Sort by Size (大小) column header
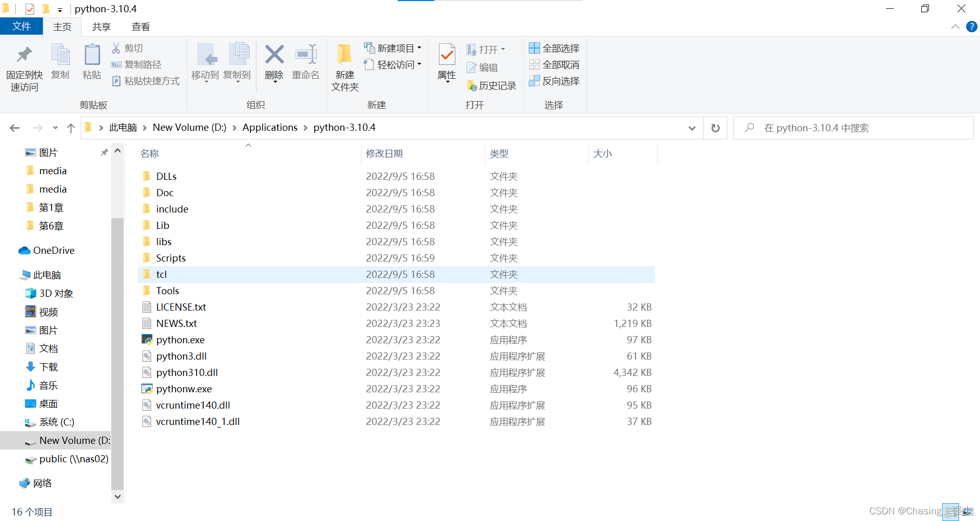Screen dimensions: 980x521 (x=602, y=153)
